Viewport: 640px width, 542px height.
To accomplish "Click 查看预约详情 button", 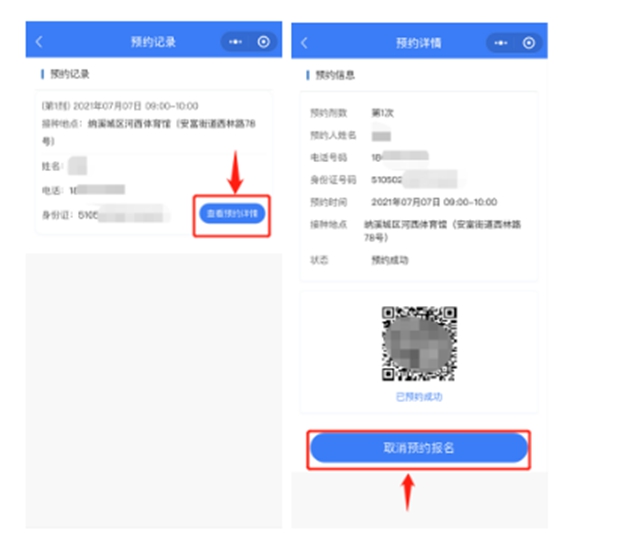I will [232, 213].
